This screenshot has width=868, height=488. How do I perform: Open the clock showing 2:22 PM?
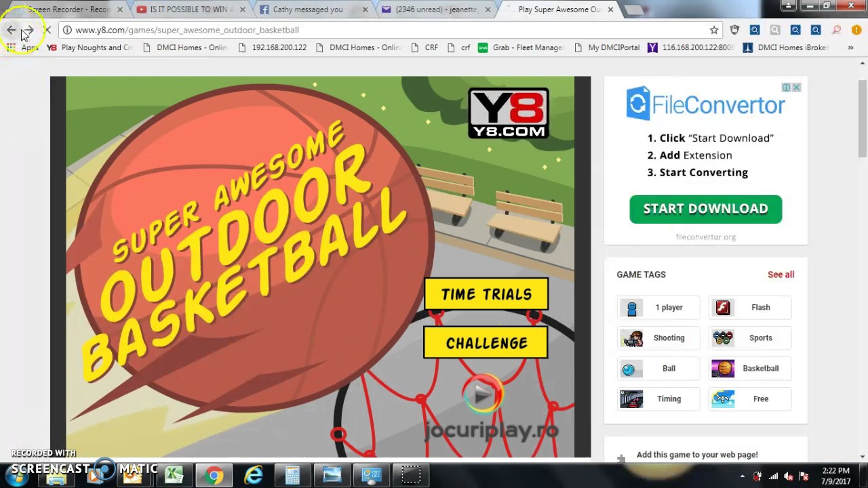pos(835,476)
